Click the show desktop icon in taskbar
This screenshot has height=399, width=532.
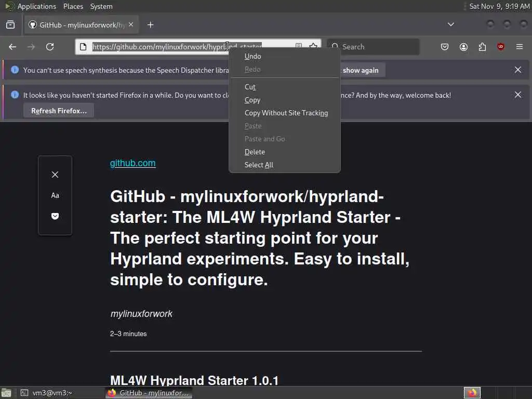[x=6, y=393]
